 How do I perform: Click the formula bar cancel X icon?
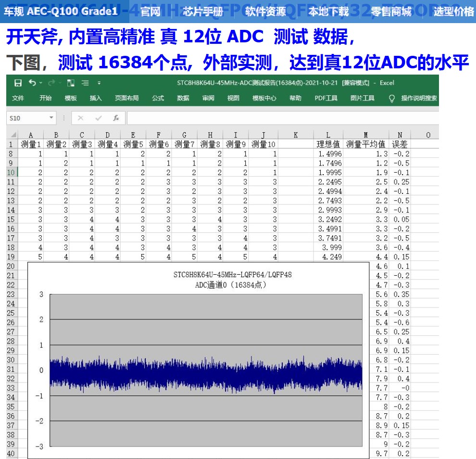tap(80, 118)
